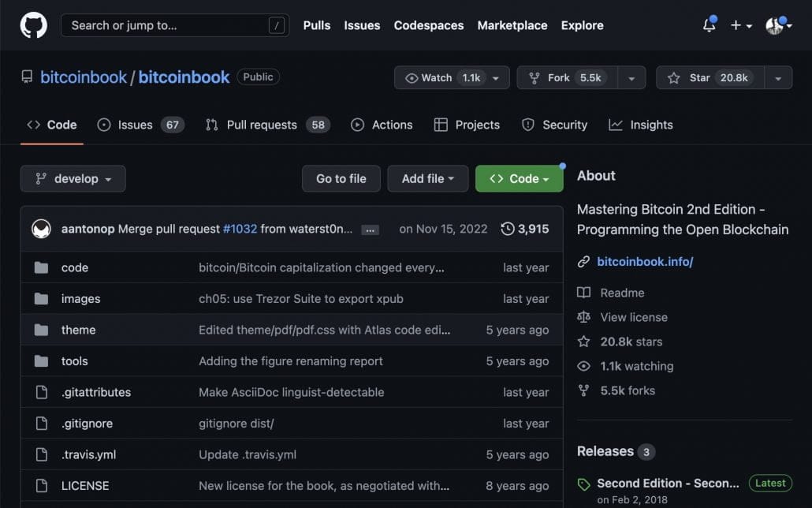Screen dimensions: 812x508
Task: Click the Search or jump to field
Action: coord(166,25)
